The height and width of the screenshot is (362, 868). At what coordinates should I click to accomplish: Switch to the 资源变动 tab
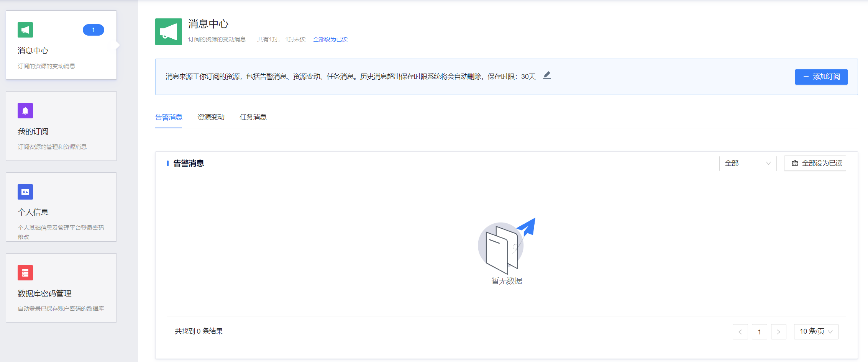211,117
